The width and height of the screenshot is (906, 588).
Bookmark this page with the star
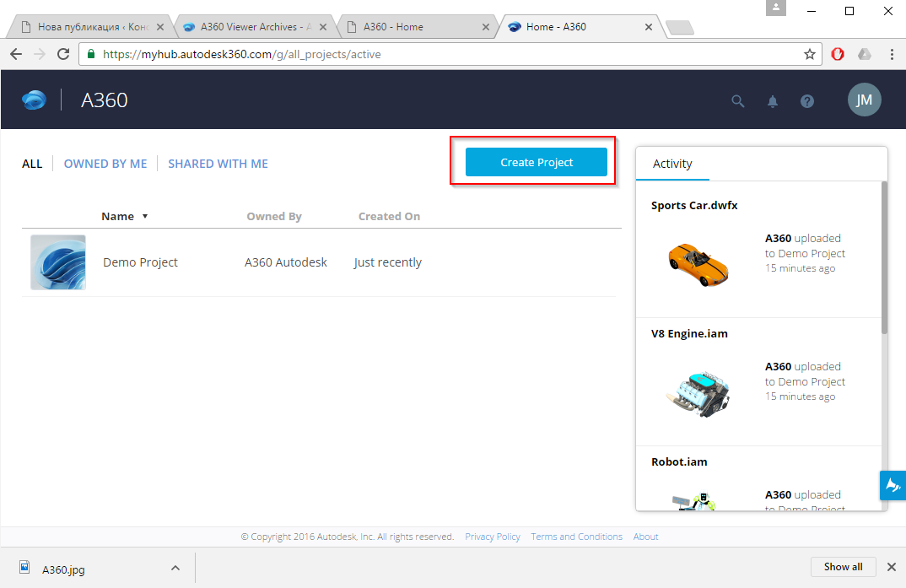click(810, 54)
